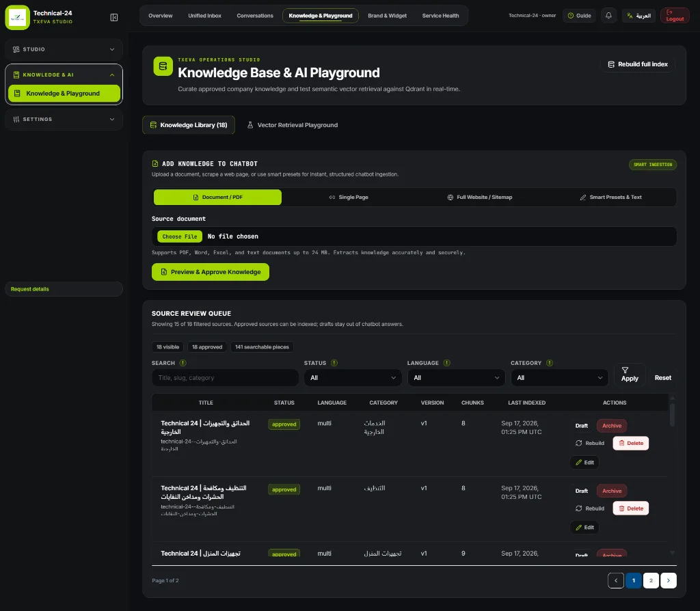Switch to Vector Retrieval Playground tab
Screen dimensions: 700x611
[293, 125]
